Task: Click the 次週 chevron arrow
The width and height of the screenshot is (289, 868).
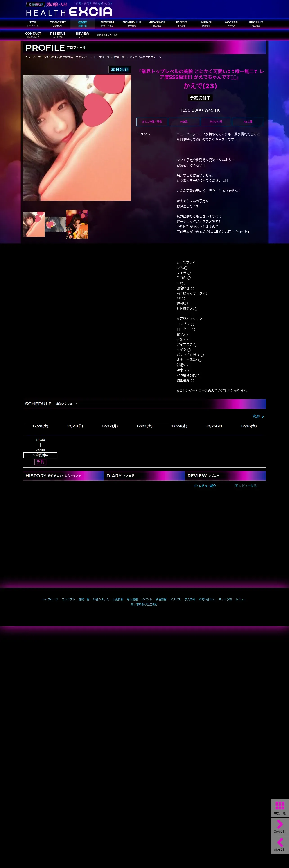Action: [x=263, y=417]
